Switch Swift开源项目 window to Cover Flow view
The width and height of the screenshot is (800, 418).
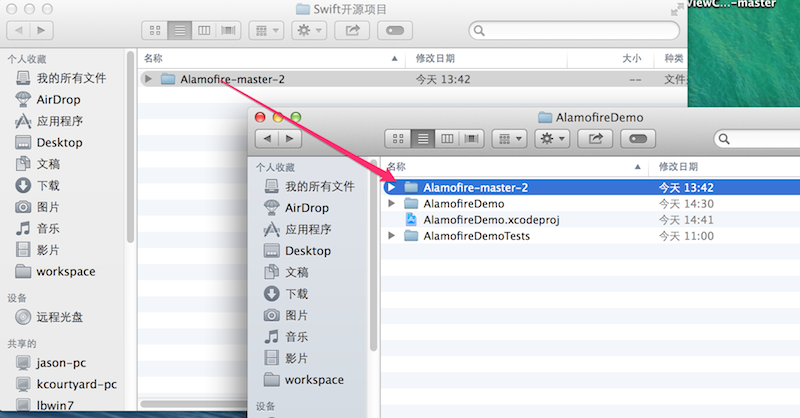[228, 31]
